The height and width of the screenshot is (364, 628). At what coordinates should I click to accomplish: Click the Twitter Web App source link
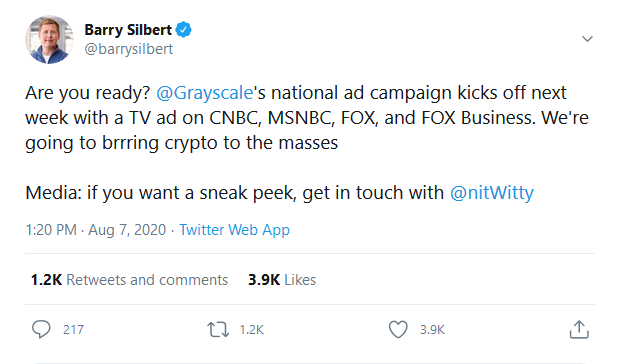point(234,230)
